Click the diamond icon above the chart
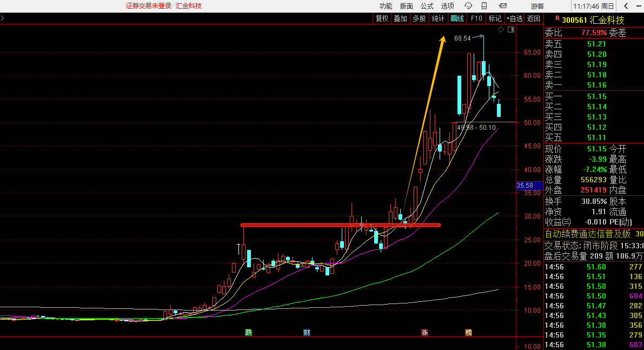The image size is (644, 350). tap(501, 30)
